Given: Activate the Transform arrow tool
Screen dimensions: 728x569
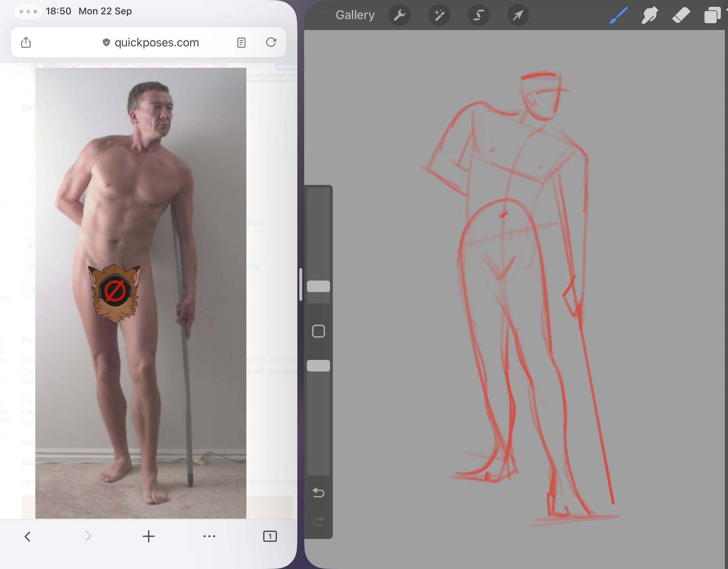Looking at the screenshot, I should (518, 15).
